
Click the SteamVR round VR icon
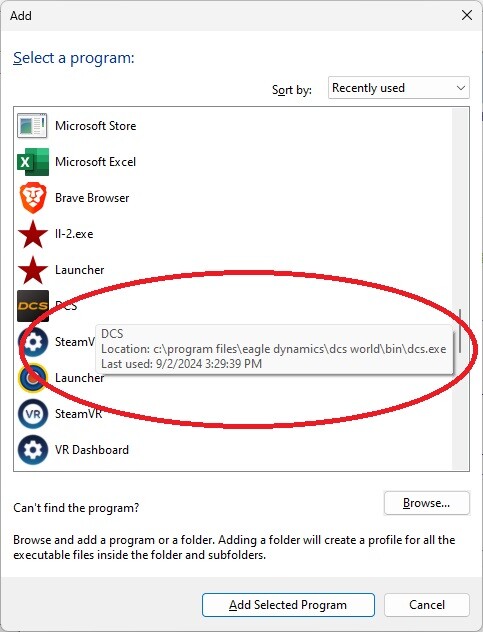[x=33, y=414]
